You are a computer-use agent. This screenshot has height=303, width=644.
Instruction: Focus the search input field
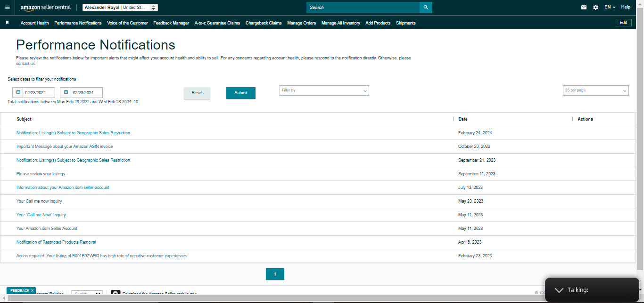point(363,8)
